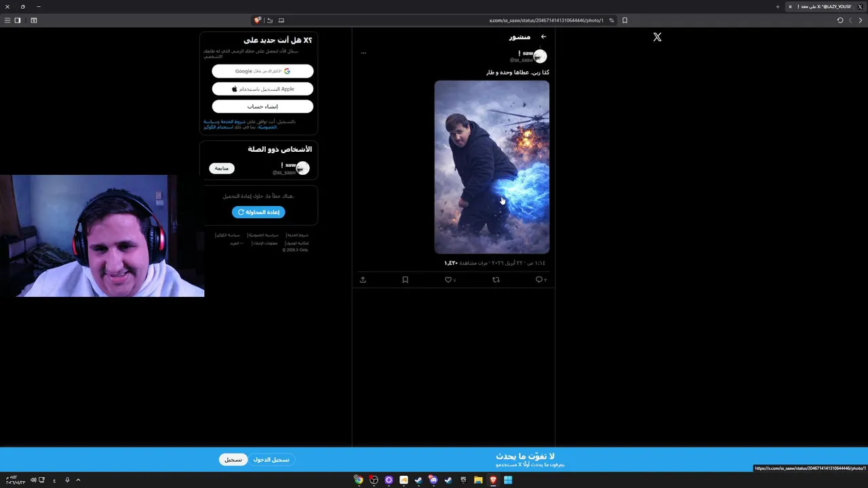Viewport: 868px width, 488px height.
Task: Go back using the post header arrow
Action: 543,37
